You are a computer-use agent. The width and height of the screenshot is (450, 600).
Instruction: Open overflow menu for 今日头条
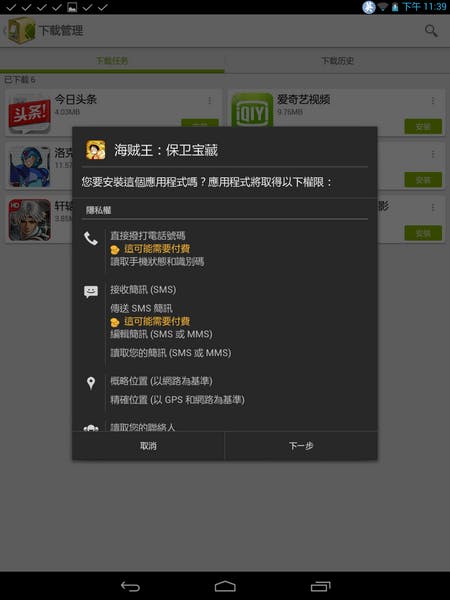[209, 101]
